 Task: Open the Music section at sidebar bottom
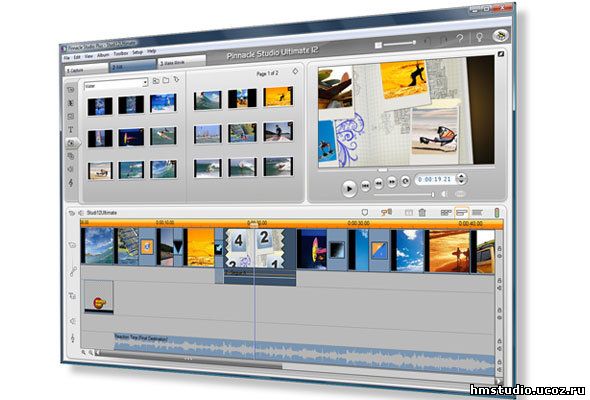71,183
